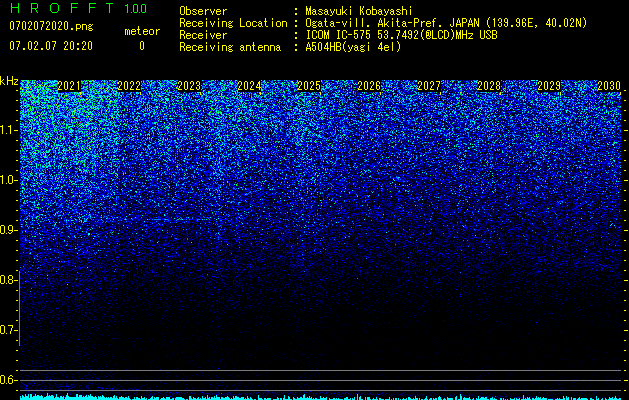Click the 1.1 frequency axis label
This screenshot has height=400, width=629.
tap(9, 130)
